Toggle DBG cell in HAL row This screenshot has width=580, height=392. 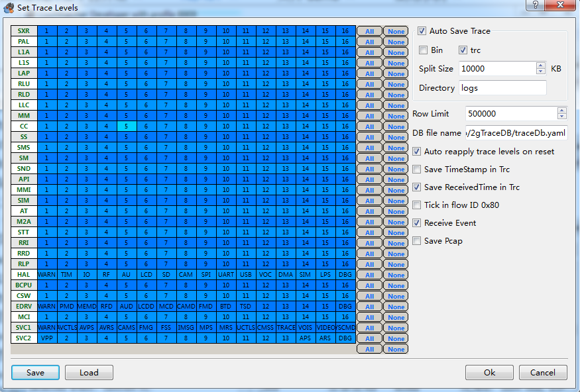tap(345, 275)
